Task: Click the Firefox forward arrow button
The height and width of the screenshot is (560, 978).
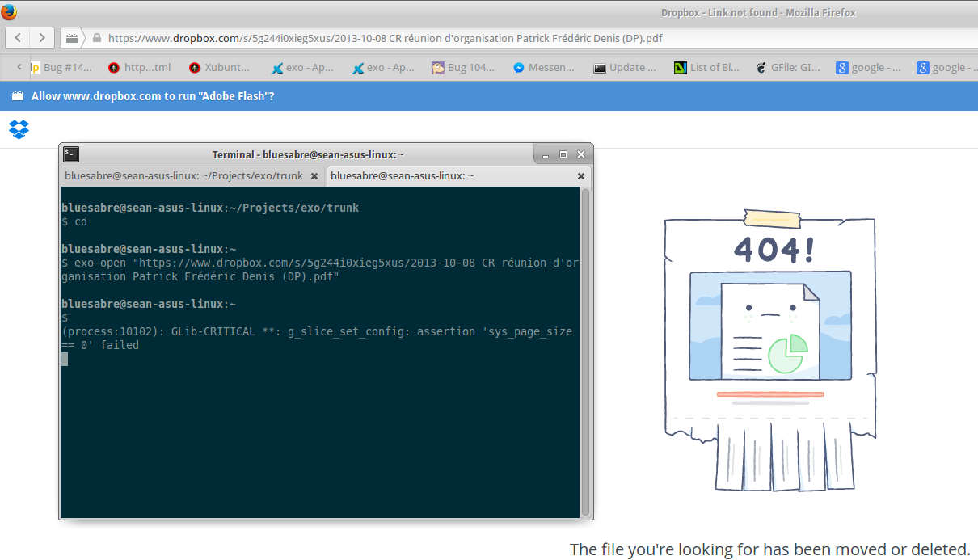Action: pos(41,38)
